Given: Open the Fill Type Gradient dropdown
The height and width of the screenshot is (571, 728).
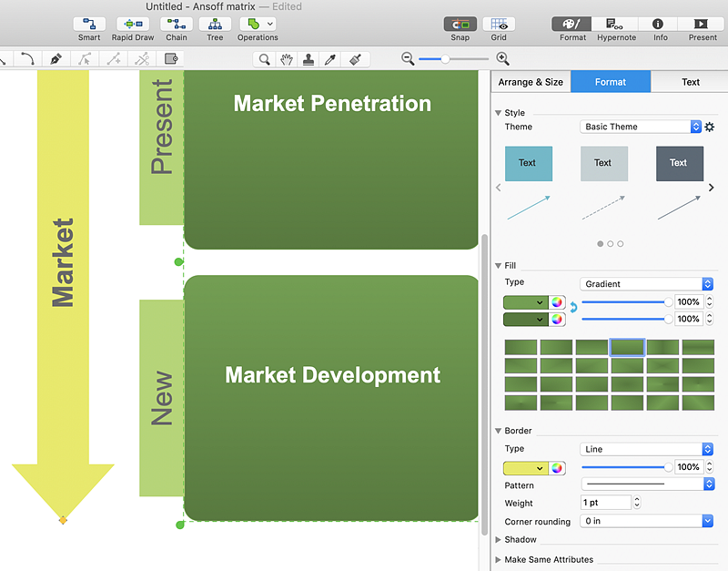Looking at the screenshot, I should [x=646, y=284].
